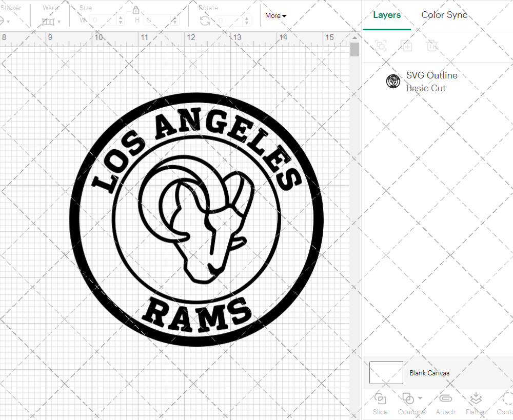The width and height of the screenshot is (513, 420).
Task: Select the SVG Outline layer name
Action: (432, 75)
